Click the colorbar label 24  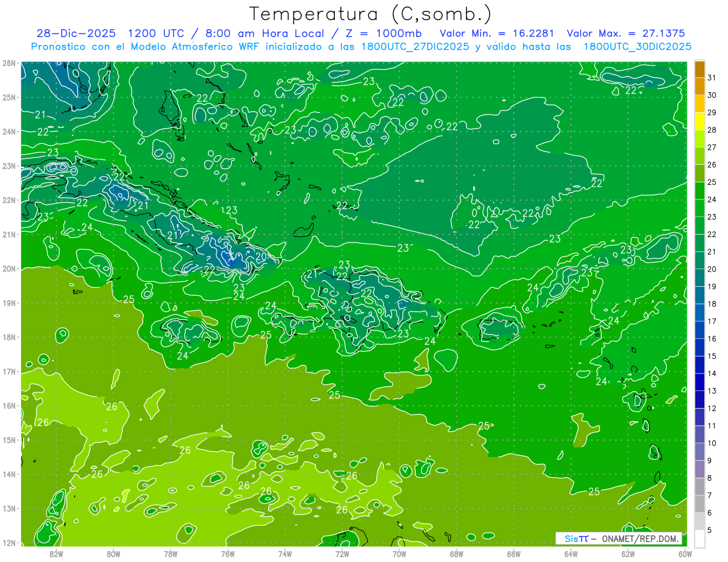[712, 199]
